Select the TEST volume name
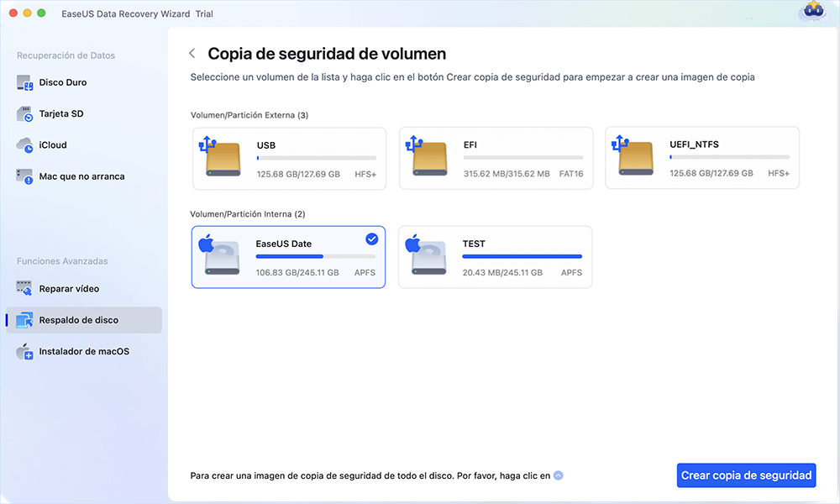The width and height of the screenshot is (840, 504). tap(474, 244)
